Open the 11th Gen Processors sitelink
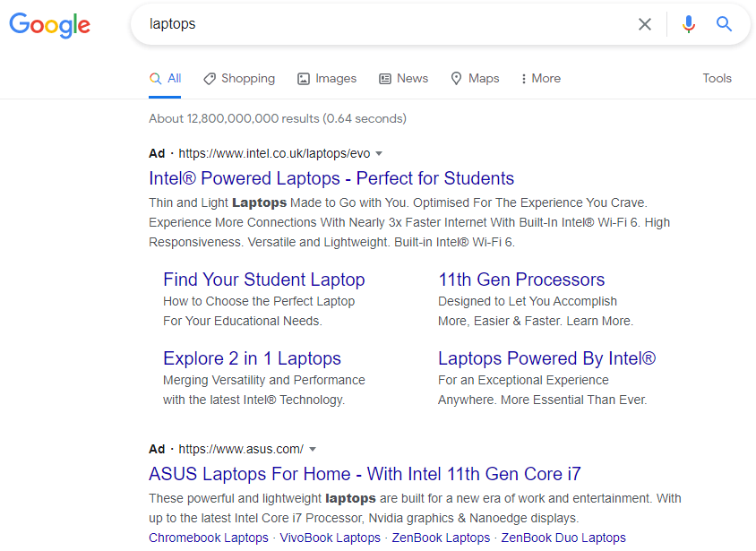The width and height of the screenshot is (756, 551). (x=521, y=280)
